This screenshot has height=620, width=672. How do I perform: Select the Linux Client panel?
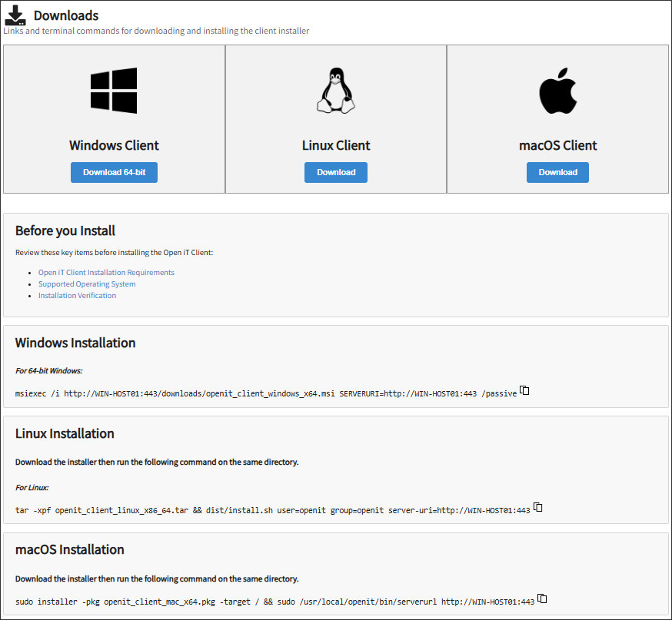coord(336,119)
